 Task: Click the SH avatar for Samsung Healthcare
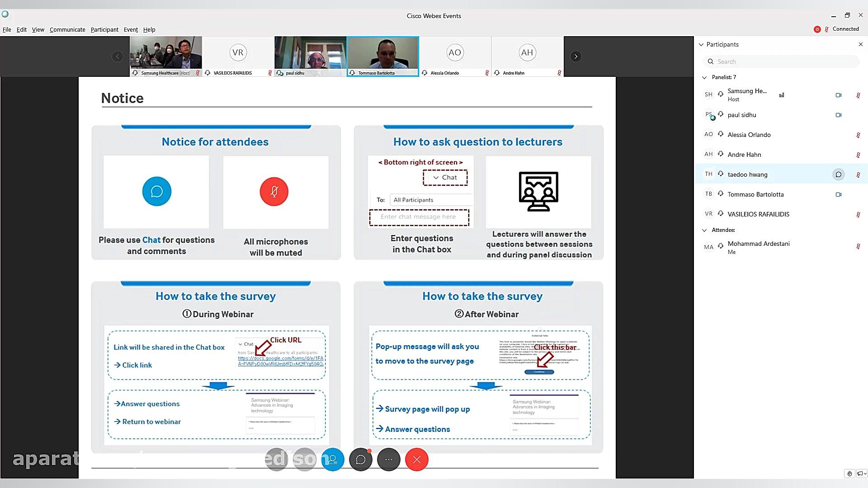tap(708, 95)
